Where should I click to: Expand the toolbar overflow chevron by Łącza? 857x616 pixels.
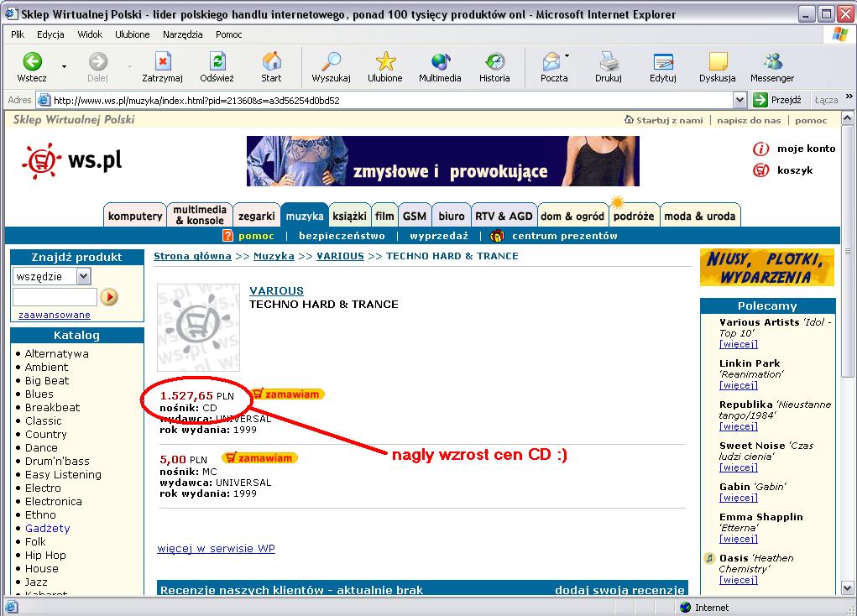click(x=849, y=97)
